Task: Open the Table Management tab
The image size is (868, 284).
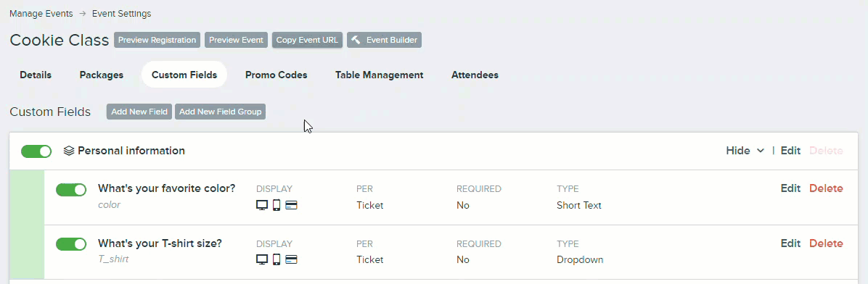Action: 379,75
